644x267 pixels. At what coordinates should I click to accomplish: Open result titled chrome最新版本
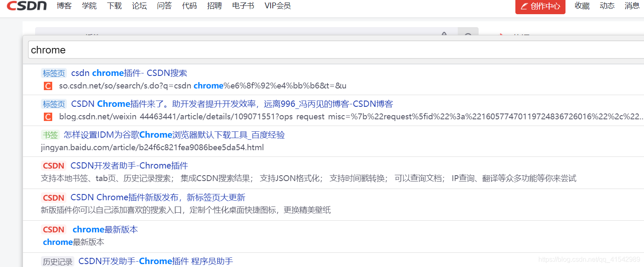coord(105,229)
